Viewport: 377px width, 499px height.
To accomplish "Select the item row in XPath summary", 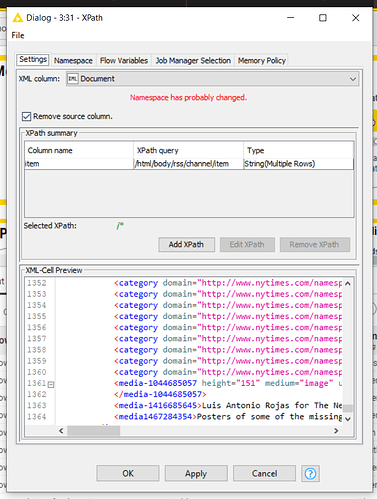I will 189,164.
